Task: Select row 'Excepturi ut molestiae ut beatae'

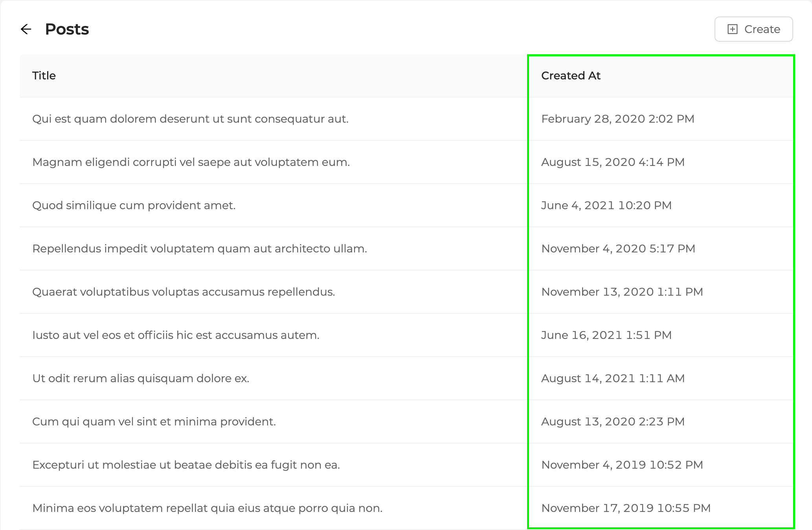Action: tap(186, 465)
